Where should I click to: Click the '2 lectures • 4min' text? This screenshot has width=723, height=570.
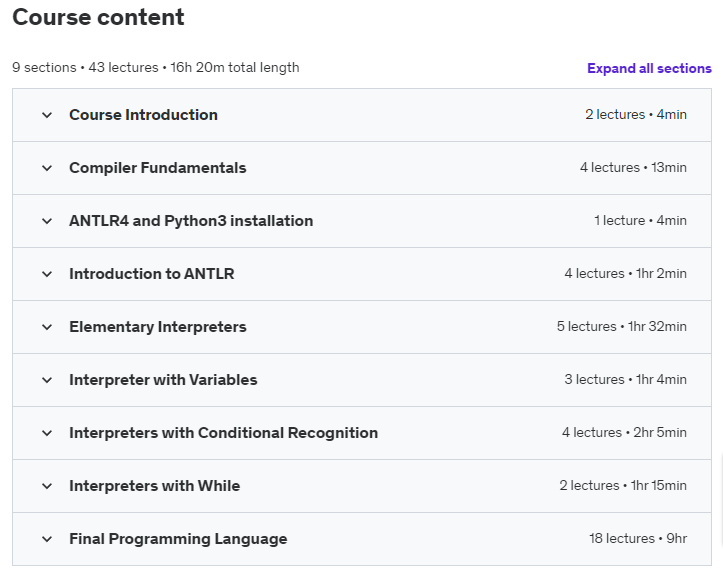pos(636,114)
